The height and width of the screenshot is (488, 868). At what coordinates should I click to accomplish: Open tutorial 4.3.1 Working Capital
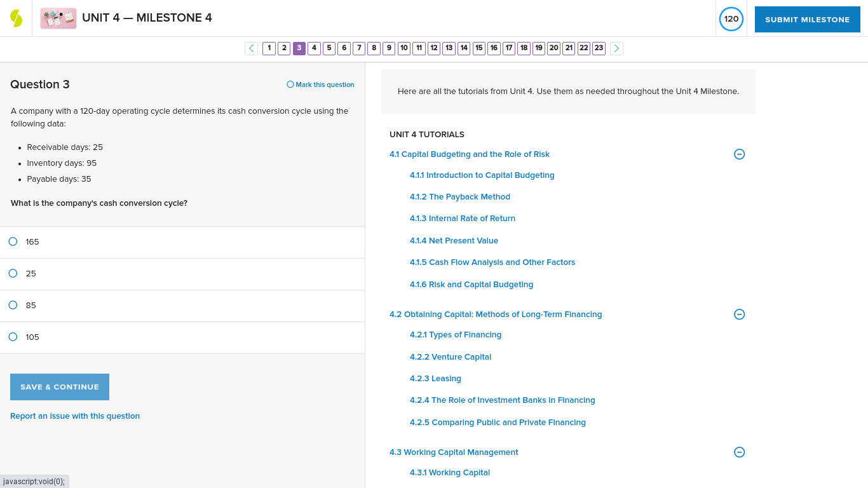pyautogui.click(x=449, y=472)
